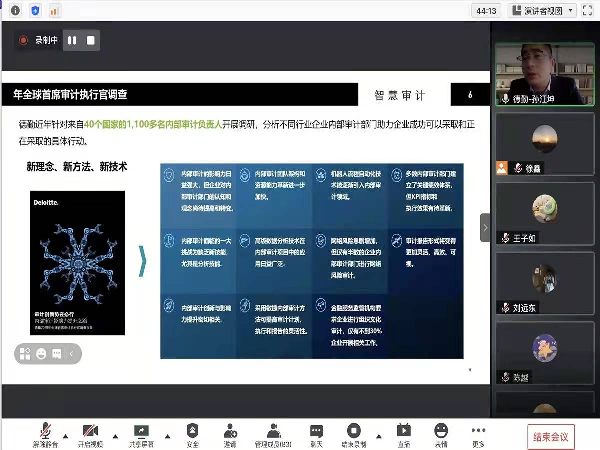The image size is (600, 450).
Task: Open 管理成员 member management panel
Action: pyautogui.click(x=272, y=431)
